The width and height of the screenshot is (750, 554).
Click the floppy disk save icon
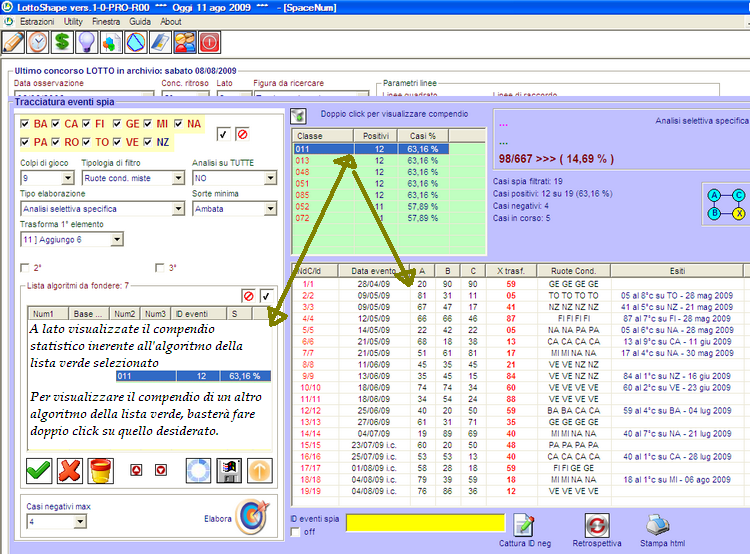[229, 471]
